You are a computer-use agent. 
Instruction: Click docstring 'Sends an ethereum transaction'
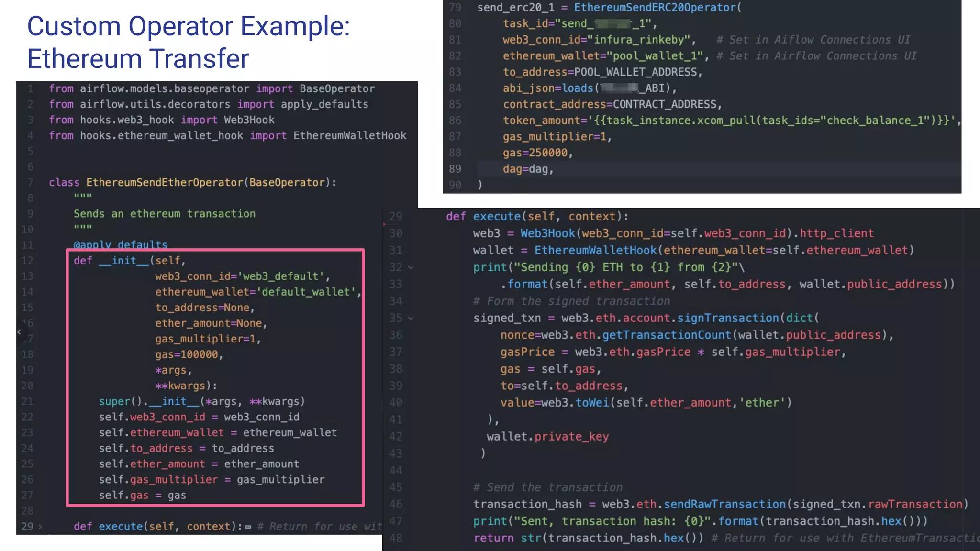coord(165,214)
